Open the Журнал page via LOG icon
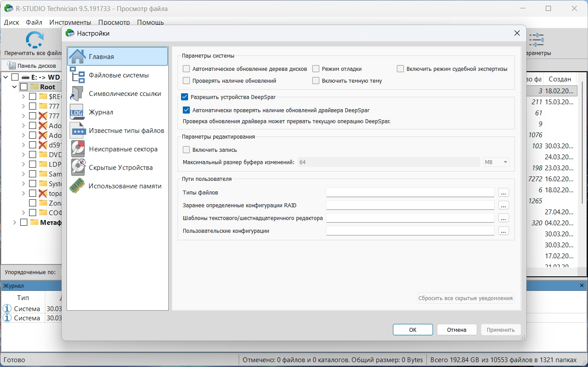Screen dimensions: 588x367 point(78,112)
